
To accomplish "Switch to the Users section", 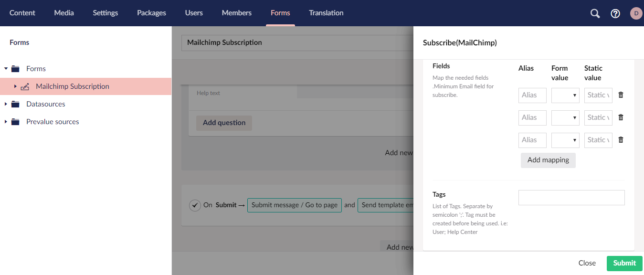I will [194, 13].
